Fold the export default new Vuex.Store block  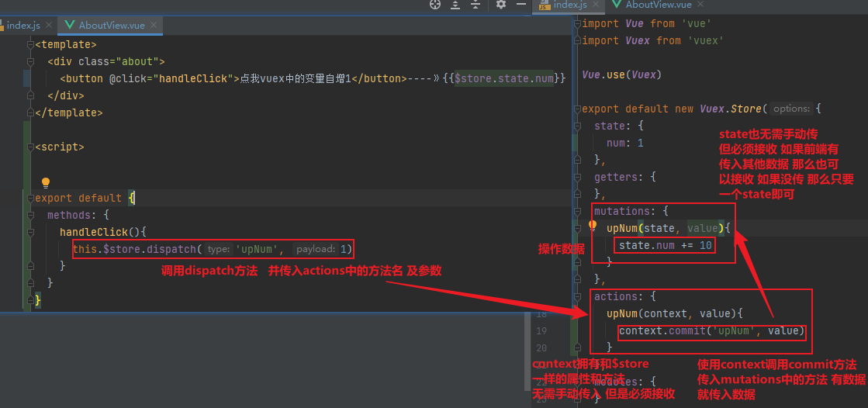pos(577,109)
